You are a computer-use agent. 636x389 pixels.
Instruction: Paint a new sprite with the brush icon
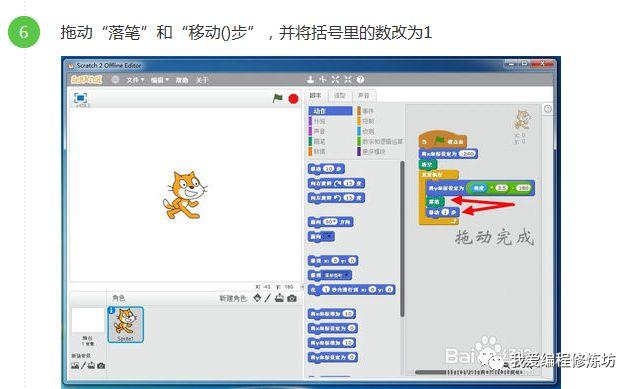(268, 298)
